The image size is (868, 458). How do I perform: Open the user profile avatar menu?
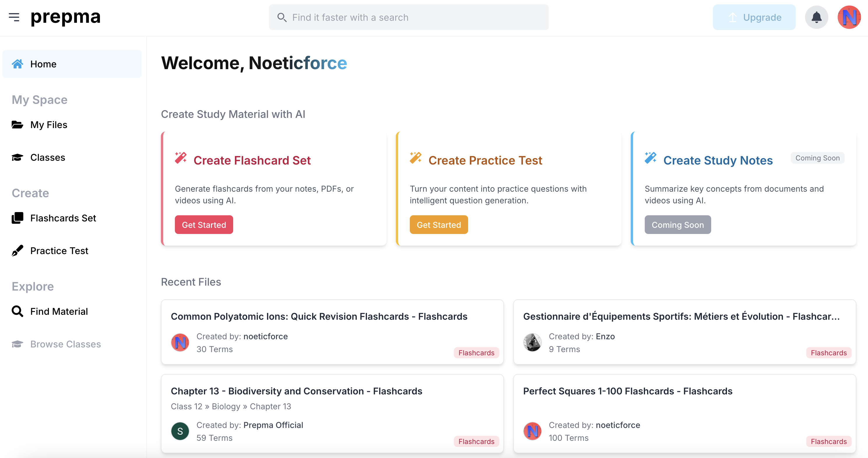[x=849, y=17]
